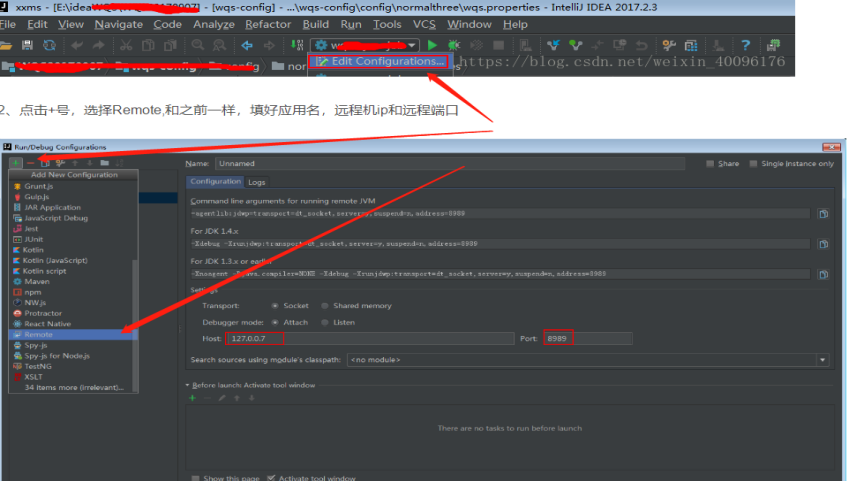Open the Navigate menu
Screen dimensions: 865x481
point(119,24)
